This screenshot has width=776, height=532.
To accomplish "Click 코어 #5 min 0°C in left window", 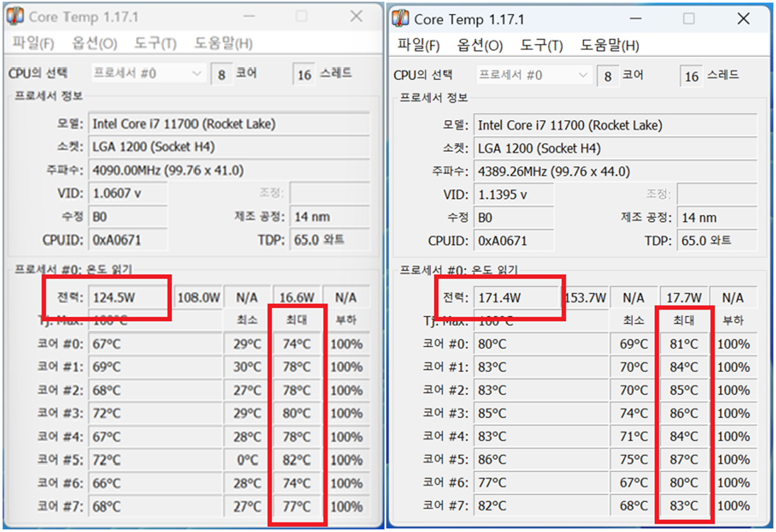I will [247, 459].
